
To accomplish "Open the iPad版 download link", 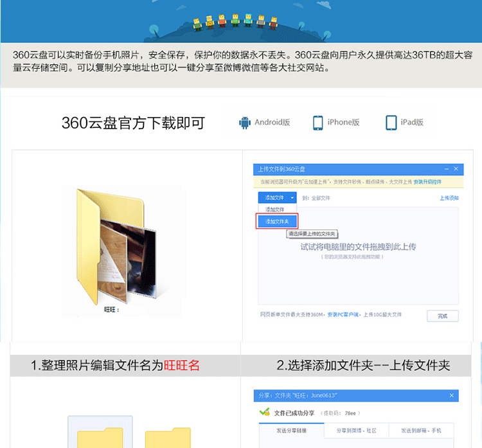I will pyautogui.click(x=412, y=122).
